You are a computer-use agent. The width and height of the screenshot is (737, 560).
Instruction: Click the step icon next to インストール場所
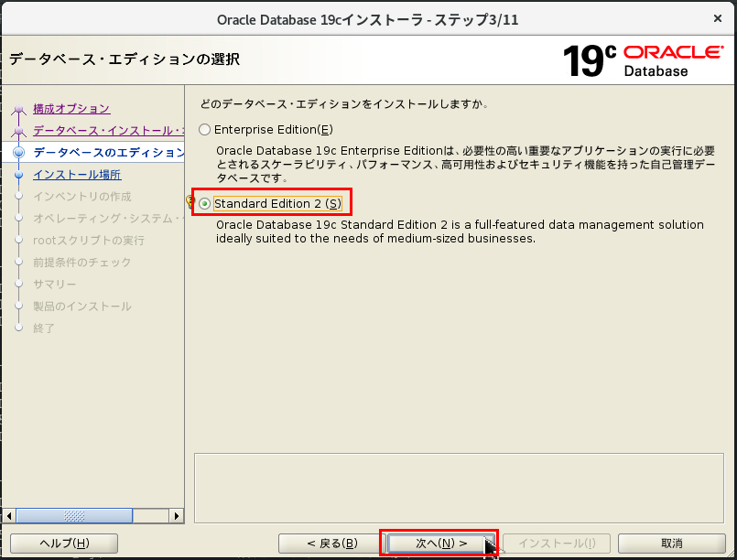tap(19, 175)
